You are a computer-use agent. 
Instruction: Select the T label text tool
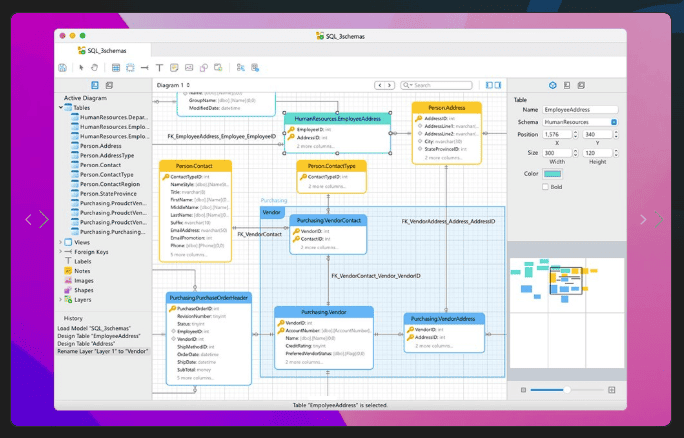coord(159,68)
